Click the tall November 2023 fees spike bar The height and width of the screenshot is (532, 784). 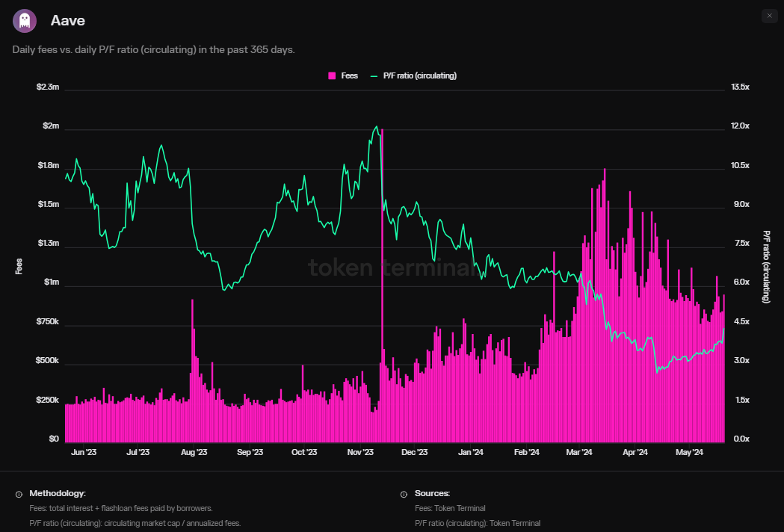point(382,285)
